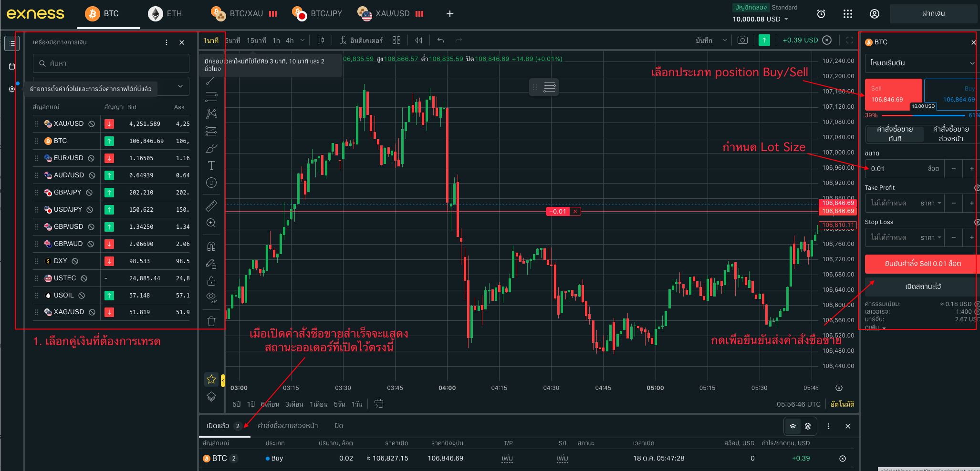Click the camera snapshot icon
The width and height of the screenshot is (980, 471).
tap(742, 40)
